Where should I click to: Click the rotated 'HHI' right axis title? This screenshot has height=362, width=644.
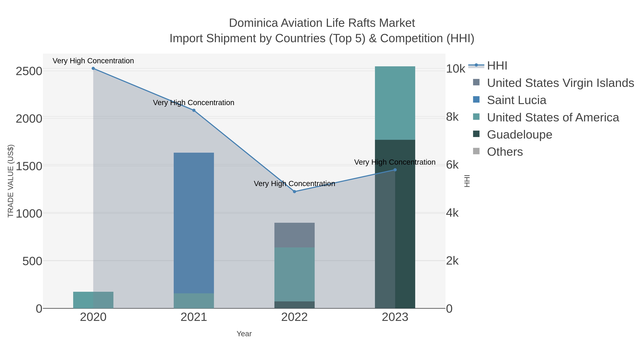tap(467, 181)
